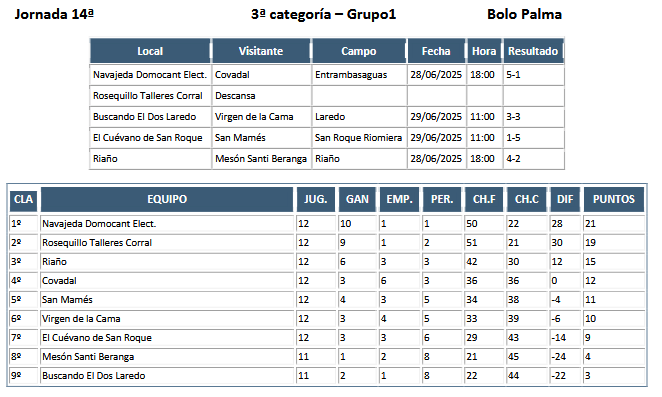
Task: Click the EQUIPO column header
Action: click(167, 199)
